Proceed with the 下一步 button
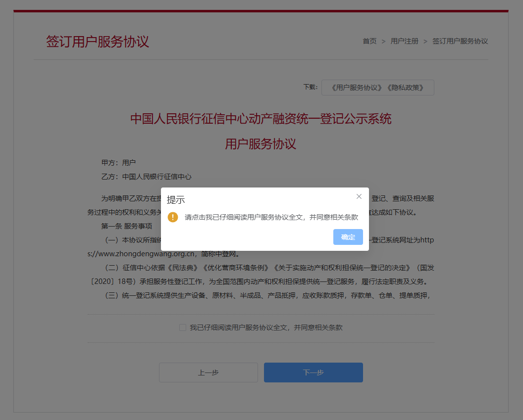Screen dimensions: 523x420 [313, 373]
